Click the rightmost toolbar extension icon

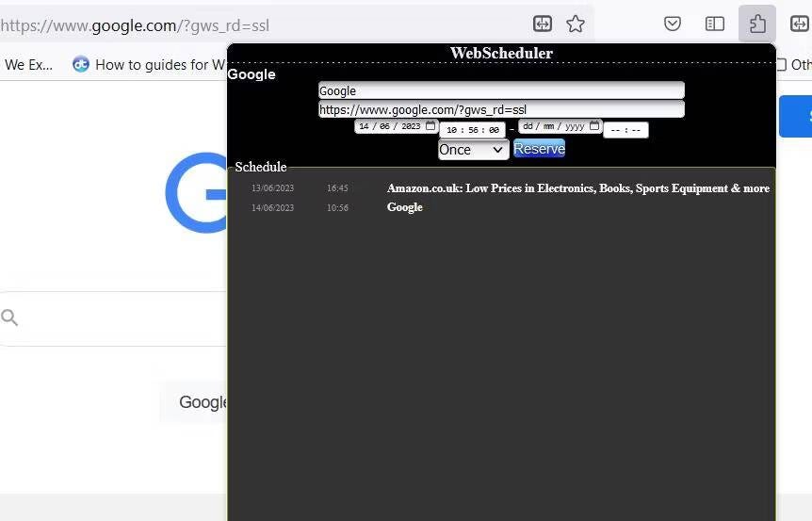click(801, 24)
